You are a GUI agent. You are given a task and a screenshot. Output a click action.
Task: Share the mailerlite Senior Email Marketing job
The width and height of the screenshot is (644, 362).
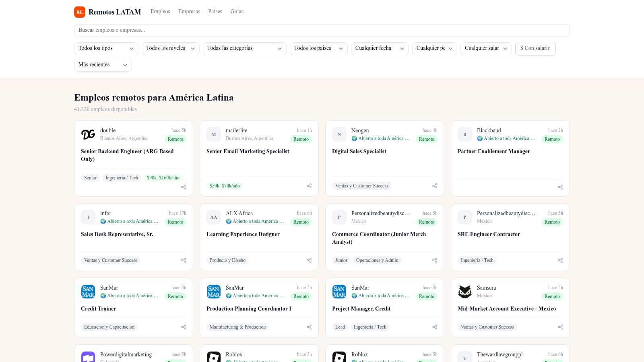pyautogui.click(x=309, y=186)
